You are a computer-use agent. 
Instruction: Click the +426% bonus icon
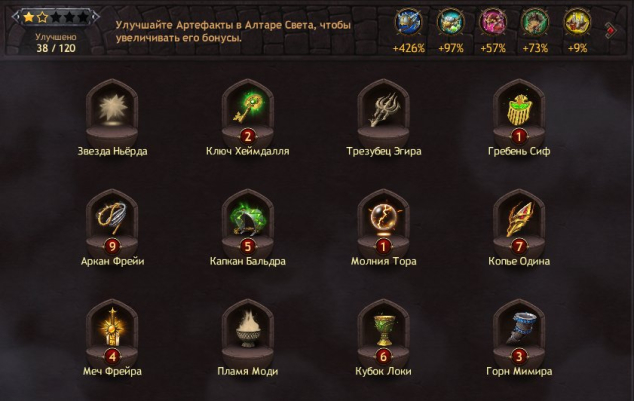pyautogui.click(x=408, y=21)
